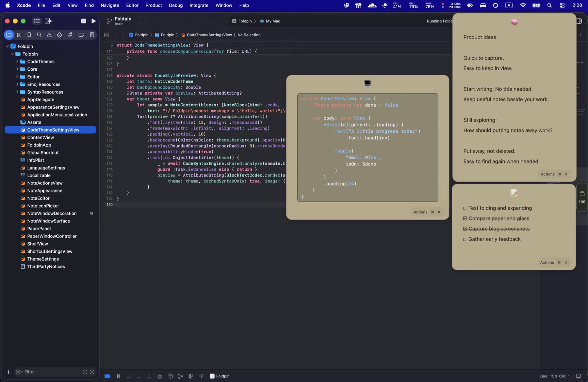This screenshot has height=382, width=588.
Task: Show the breakpoint navigator tag icon
Action: pos(81,35)
